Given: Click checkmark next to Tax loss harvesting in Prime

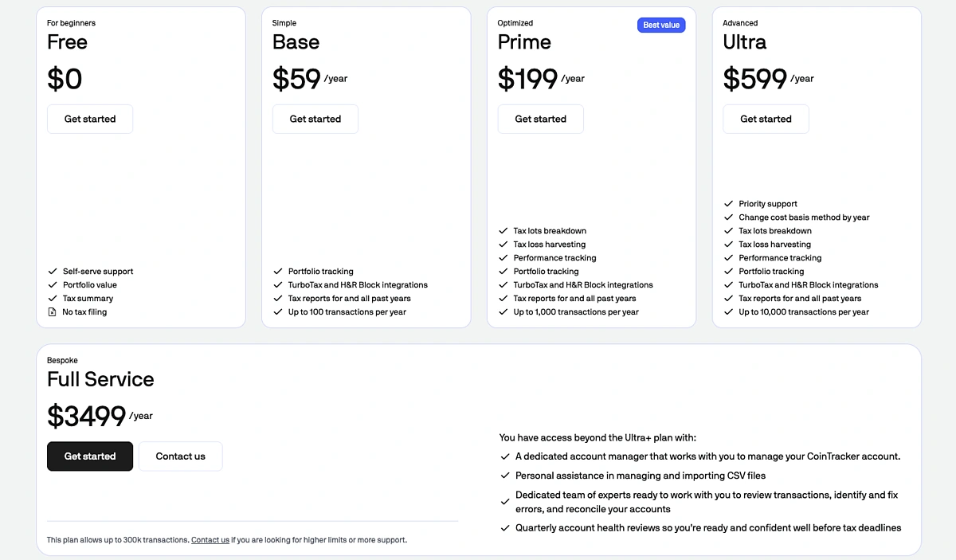Looking at the screenshot, I should pyautogui.click(x=503, y=245).
